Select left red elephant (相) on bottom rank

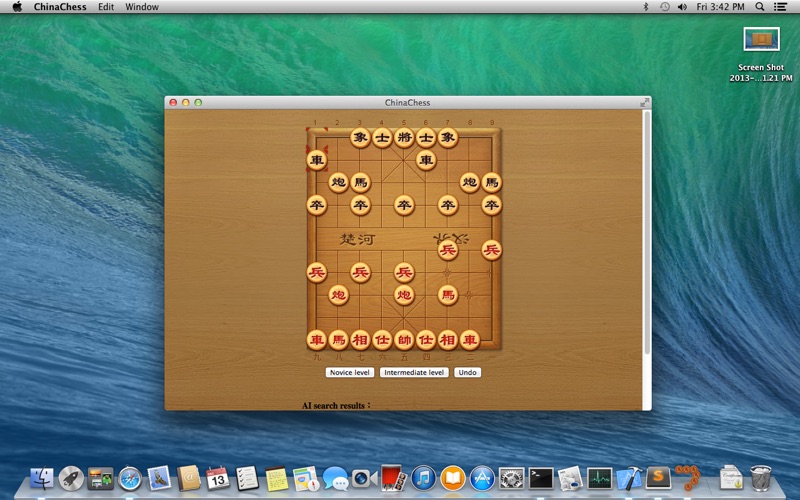click(x=360, y=340)
